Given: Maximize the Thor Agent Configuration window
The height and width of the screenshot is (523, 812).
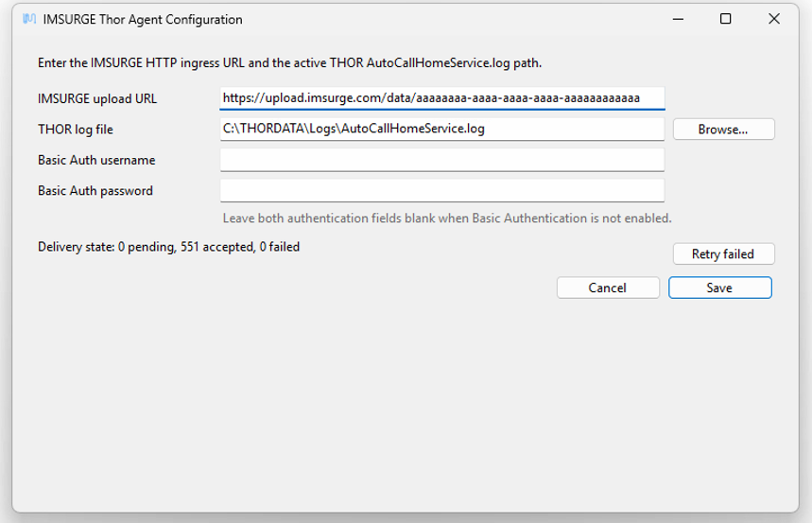Looking at the screenshot, I should pyautogui.click(x=726, y=19).
